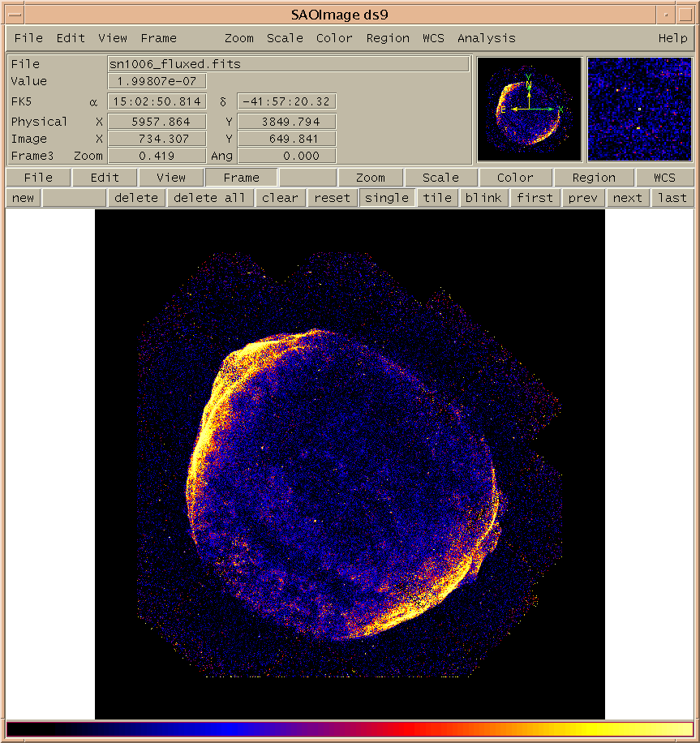Click the Image X coordinate field
The height and width of the screenshot is (743, 700).
coord(157,139)
